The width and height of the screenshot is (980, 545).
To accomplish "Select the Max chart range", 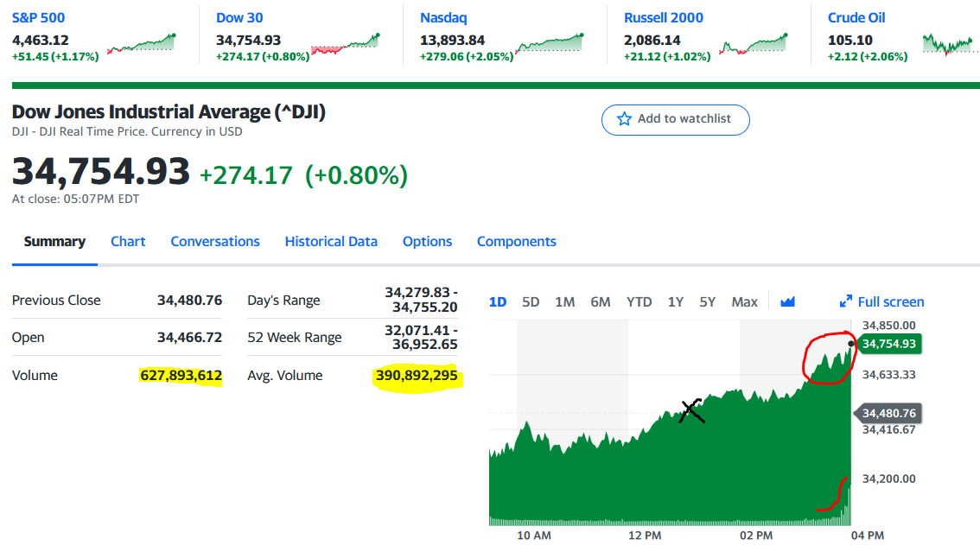I will click(x=744, y=302).
